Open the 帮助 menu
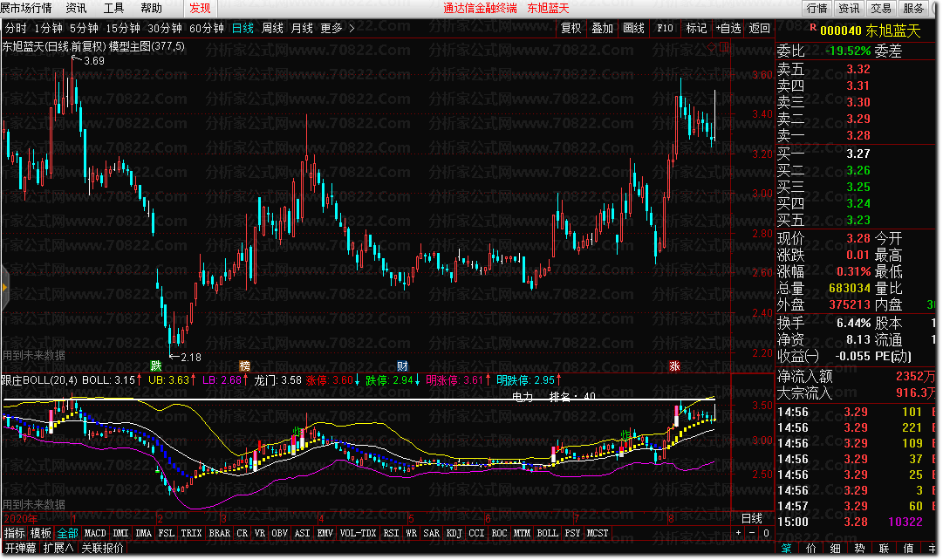 click(x=151, y=8)
